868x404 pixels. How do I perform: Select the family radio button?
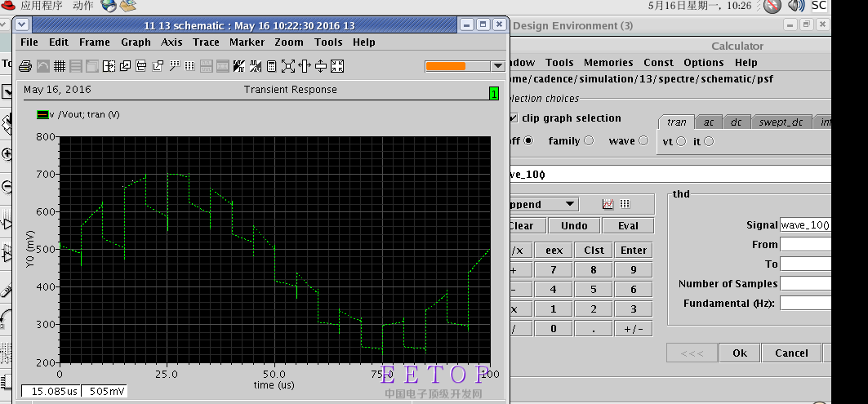click(x=587, y=140)
